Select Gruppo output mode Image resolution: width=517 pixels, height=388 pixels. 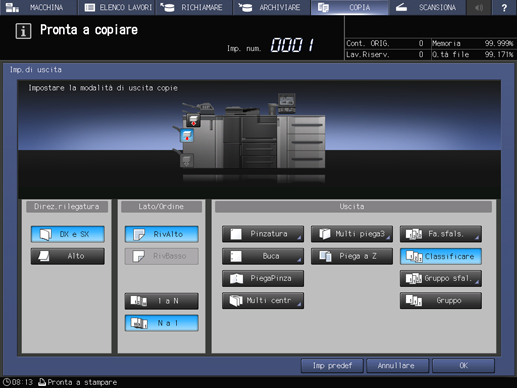441,301
